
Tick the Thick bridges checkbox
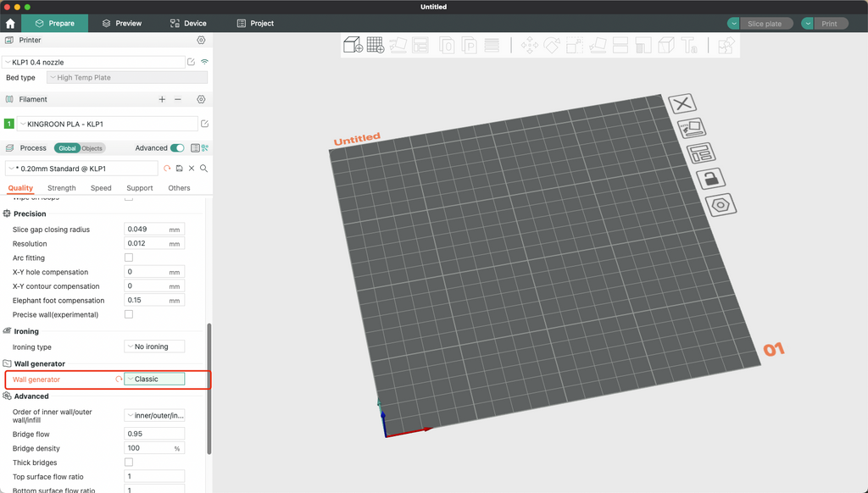129,463
